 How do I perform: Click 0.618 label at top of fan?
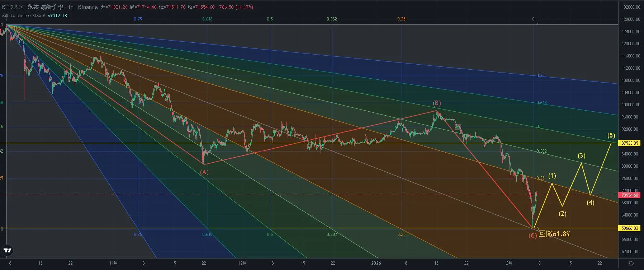pyautogui.click(x=207, y=19)
